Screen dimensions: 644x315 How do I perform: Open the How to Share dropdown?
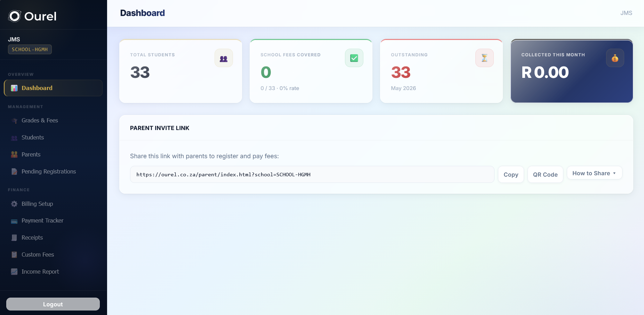click(x=594, y=173)
